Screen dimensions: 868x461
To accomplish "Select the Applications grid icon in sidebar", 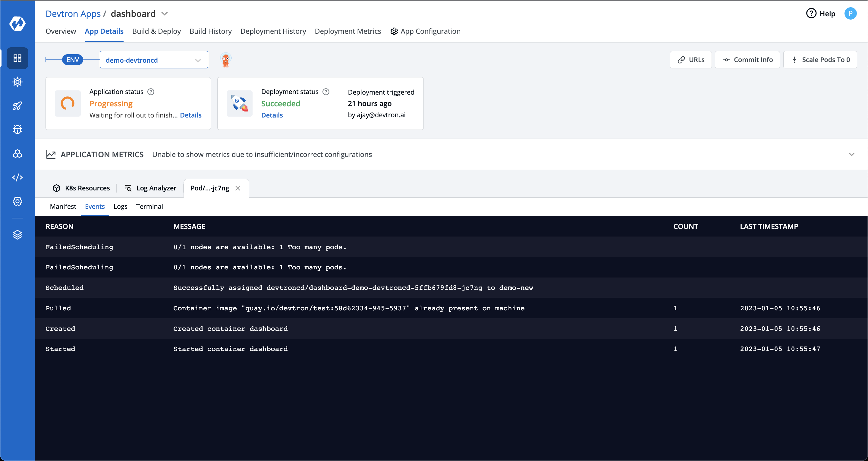I will click(17, 58).
